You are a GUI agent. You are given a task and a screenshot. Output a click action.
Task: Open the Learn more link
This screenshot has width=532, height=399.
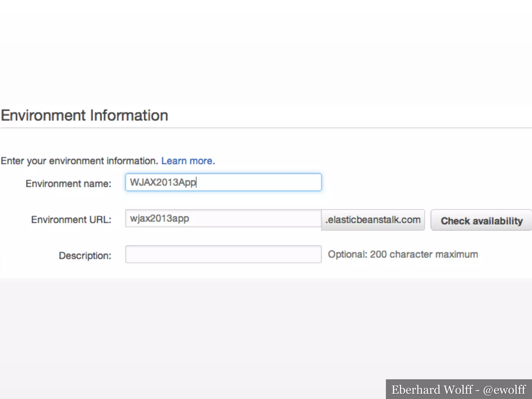[x=188, y=161]
